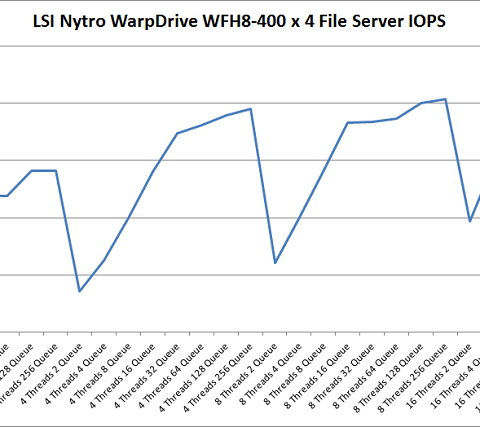Click the 8 Threads 2 Queue label
The image size is (480, 427).
(x=246, y=374)
